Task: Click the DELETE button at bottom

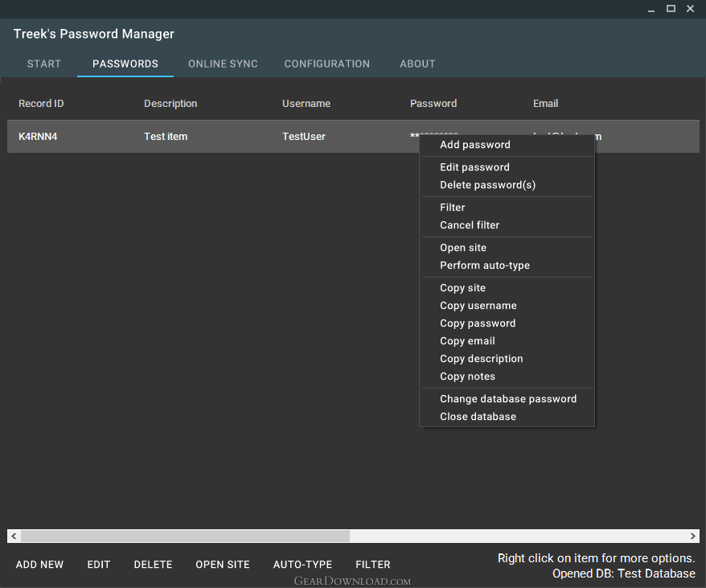Action: tap(153, 565)
